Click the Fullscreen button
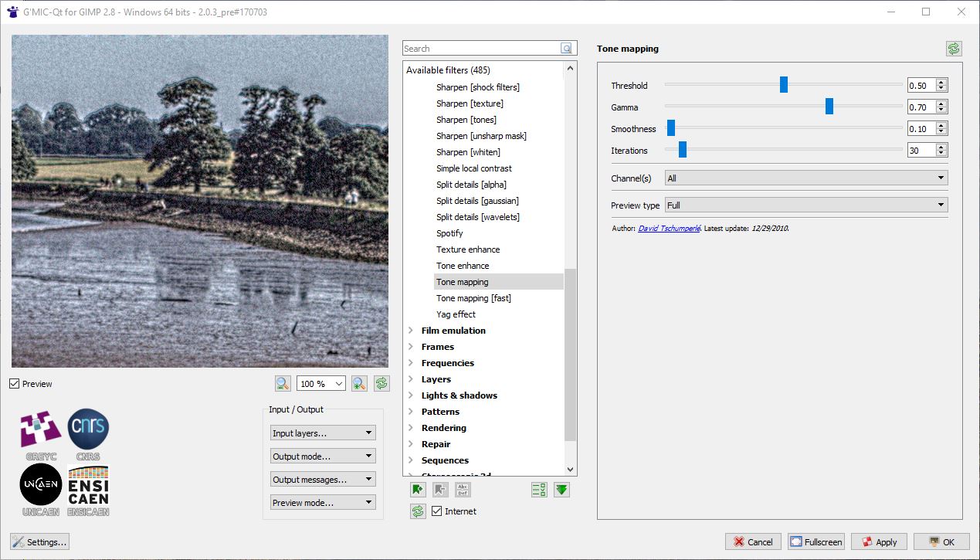Screen dimensions: 980x560 [816, 542]
